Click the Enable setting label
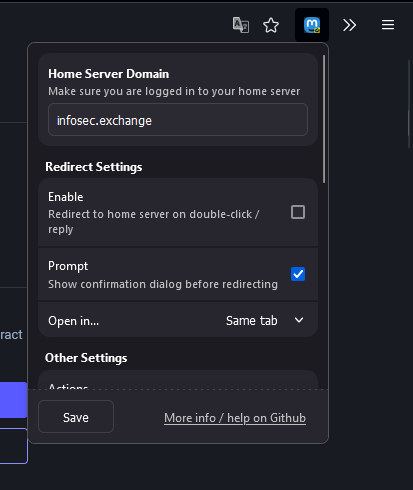The image size is (413, 490). coord(66,197)
